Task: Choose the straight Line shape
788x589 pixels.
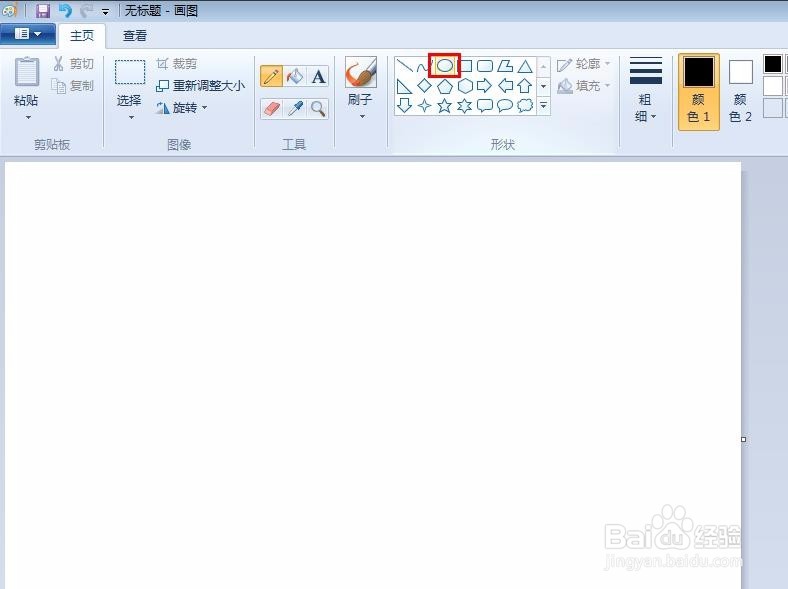Action: (405, 66)
